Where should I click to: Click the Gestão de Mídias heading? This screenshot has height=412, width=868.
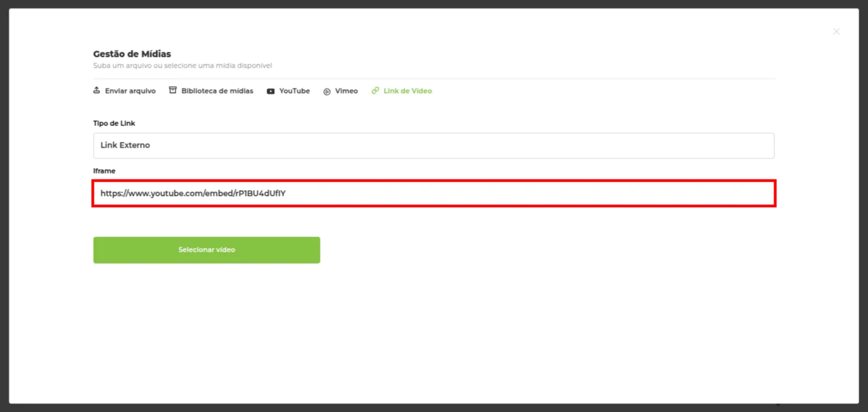tap(132, 54)
